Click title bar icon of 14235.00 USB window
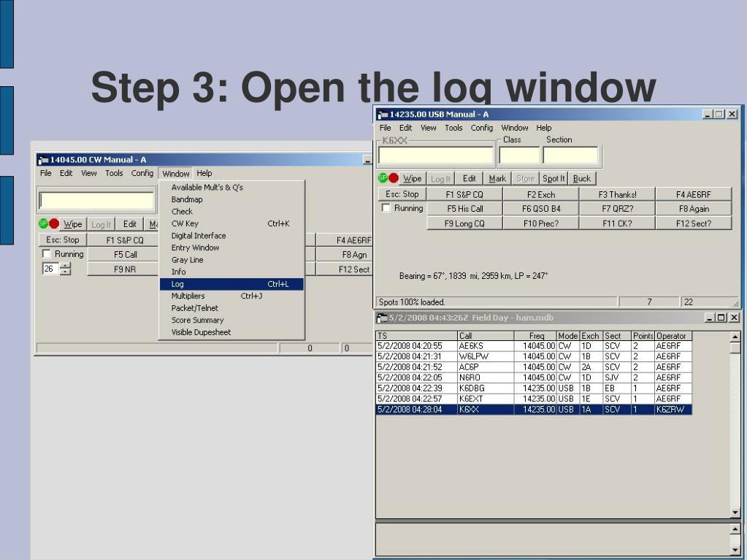 [x=382, y=115]
